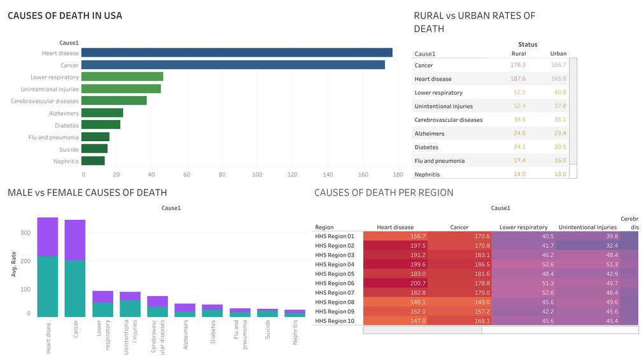Viewport: 644px width, 361px height.
Task: Select the Nephritis bar in top chart
Action: [x=93, y=161]
